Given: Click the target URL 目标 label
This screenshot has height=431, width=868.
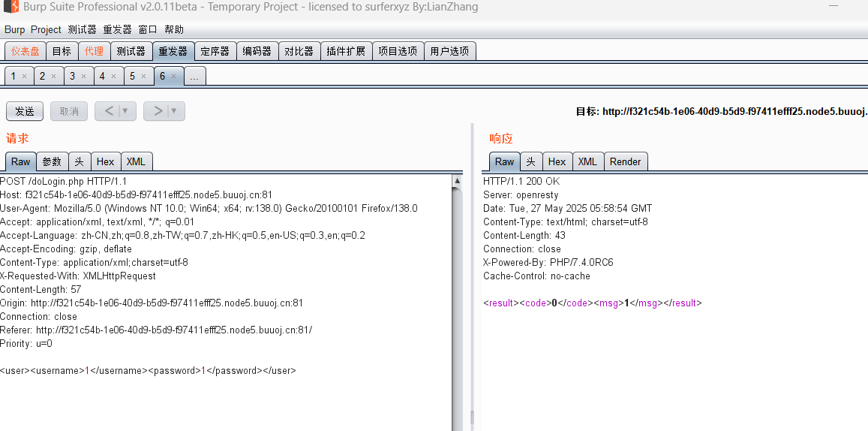Looking at the screenshot, I should click(x=587, y=111).
